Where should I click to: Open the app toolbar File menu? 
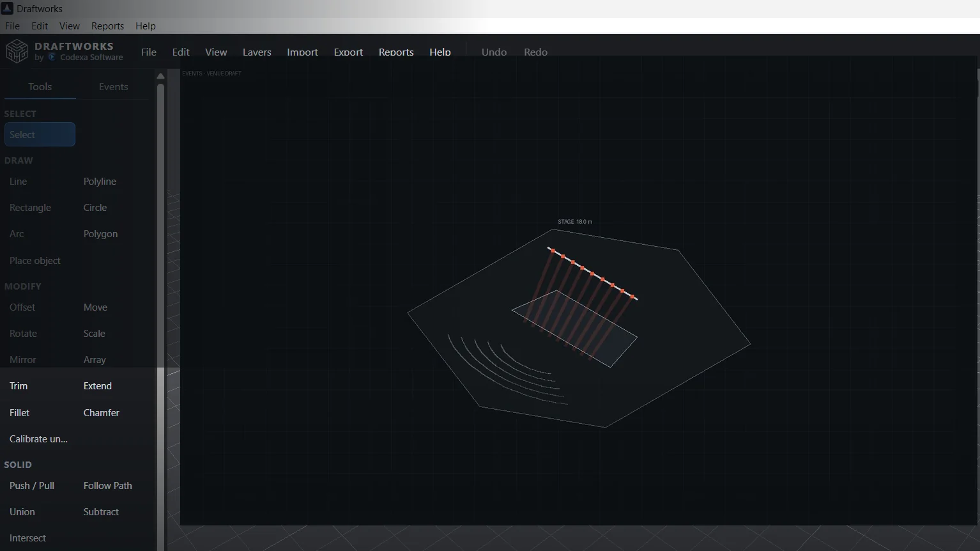(x=149, y=52)
